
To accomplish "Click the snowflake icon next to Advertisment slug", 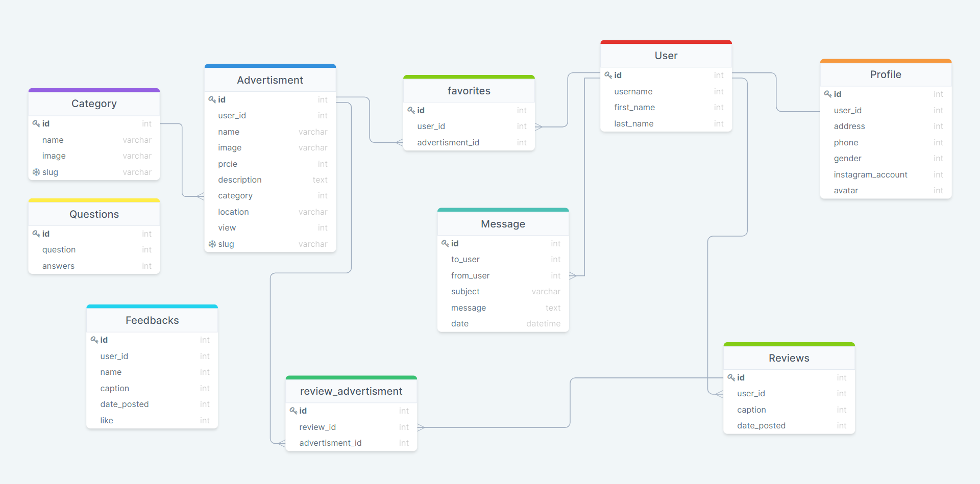I will point(212,244).
